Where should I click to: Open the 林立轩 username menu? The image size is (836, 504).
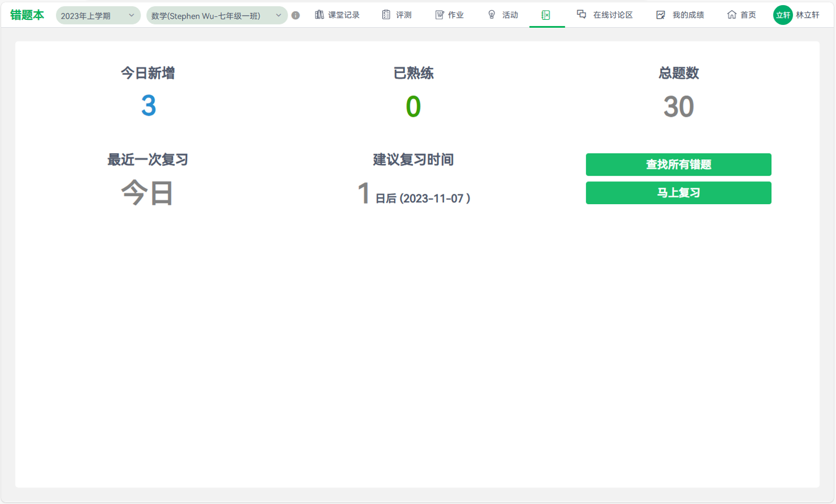click(x=808, y=15)
